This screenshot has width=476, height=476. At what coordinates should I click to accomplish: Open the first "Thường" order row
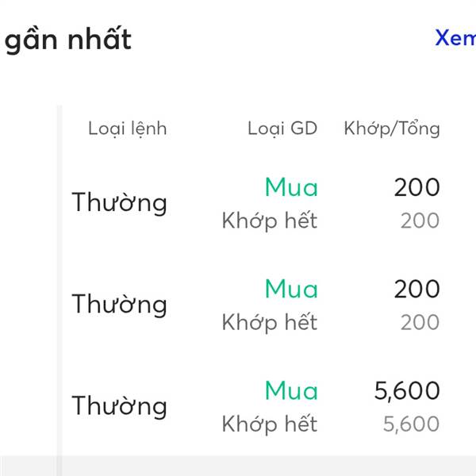pos(119,203)
